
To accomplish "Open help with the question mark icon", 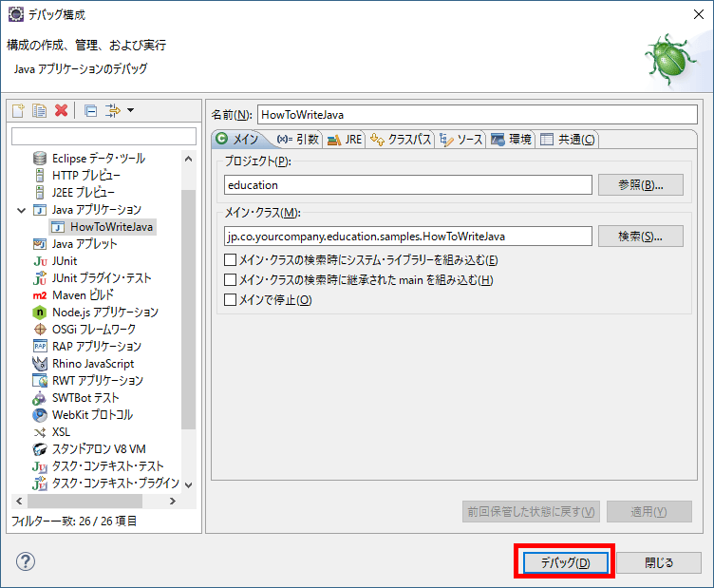I will (x=26, y=561).
